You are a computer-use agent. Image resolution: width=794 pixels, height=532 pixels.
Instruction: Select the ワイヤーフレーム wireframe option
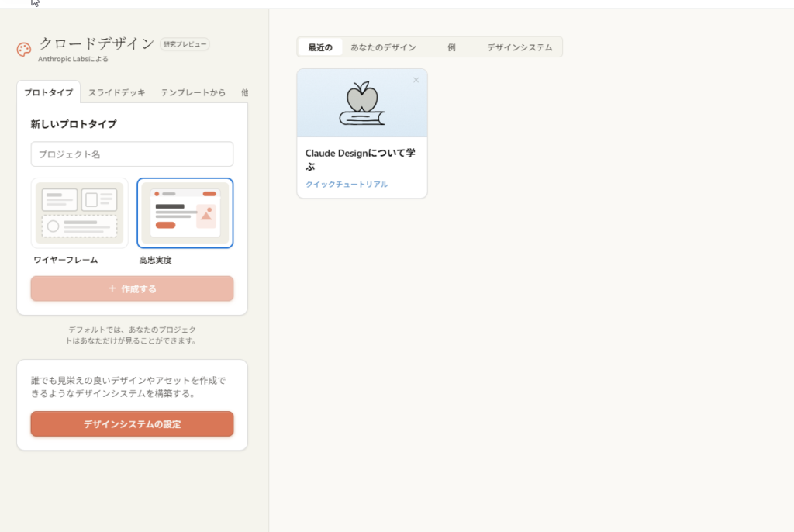coord(80,213)
